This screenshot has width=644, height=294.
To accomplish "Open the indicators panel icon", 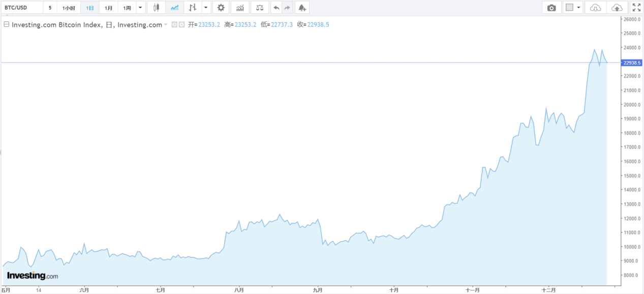I will (x=240, y=8).
